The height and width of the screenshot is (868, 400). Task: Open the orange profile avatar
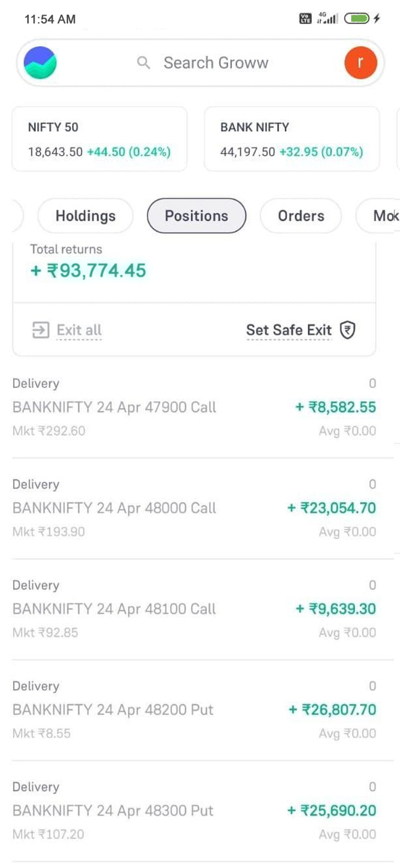point(360,63)
